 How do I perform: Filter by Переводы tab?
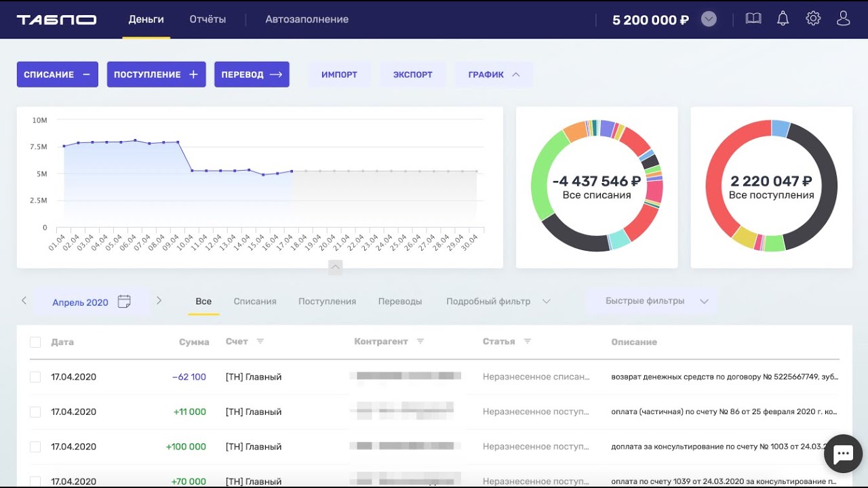[400, 301]
